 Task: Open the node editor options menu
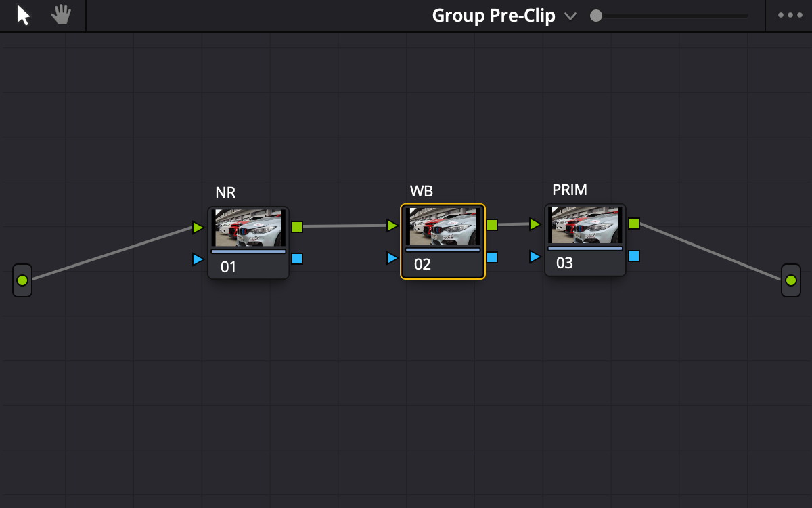(789, 14)
